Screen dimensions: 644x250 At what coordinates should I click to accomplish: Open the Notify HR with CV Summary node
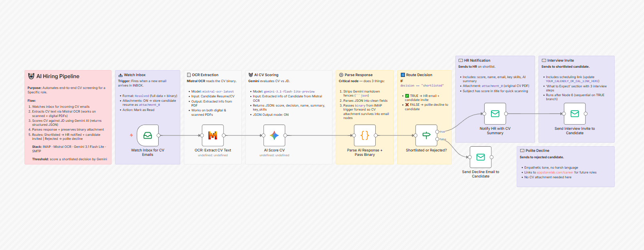(x=495, y=114)
